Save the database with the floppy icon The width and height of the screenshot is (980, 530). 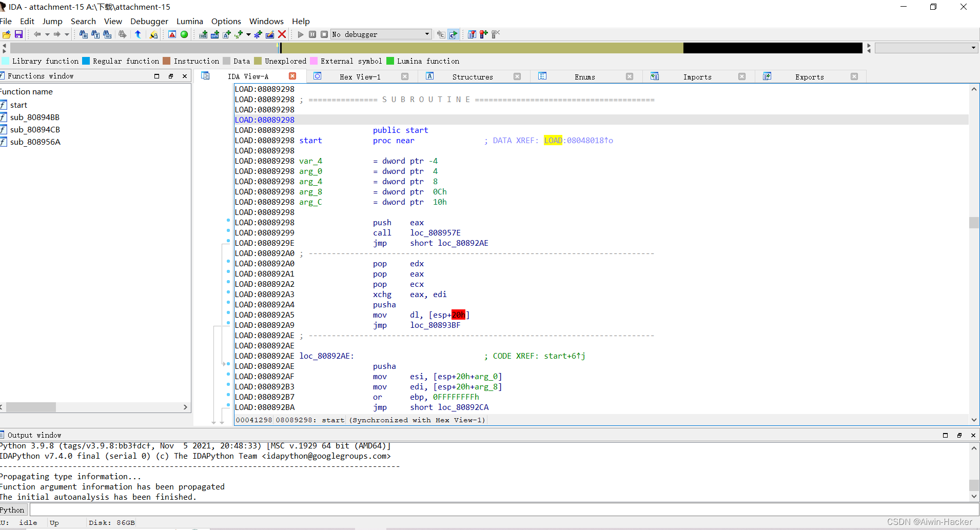pos(18,34)
